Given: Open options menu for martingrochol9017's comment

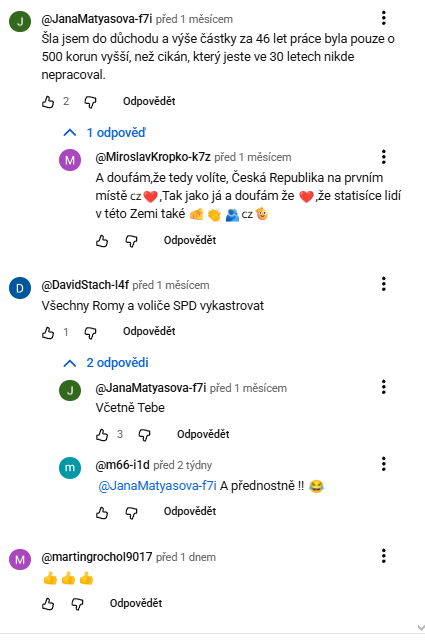Looking at the screenshot, I should pyautogui.click(x=383, y=556).
